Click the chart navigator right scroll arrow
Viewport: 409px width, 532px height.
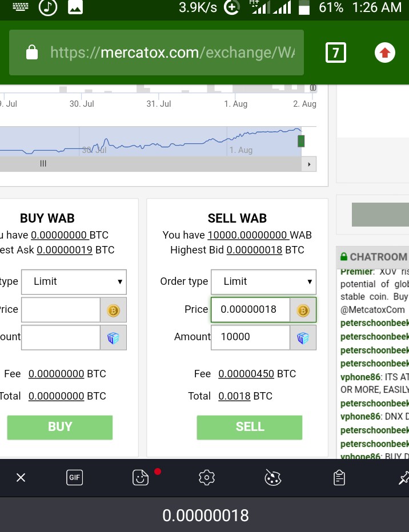point(309,164)
